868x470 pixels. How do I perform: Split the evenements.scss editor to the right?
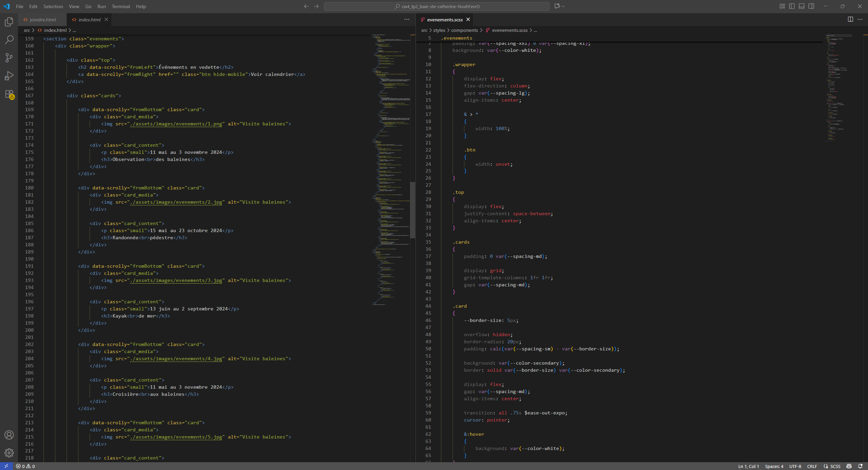coord(850,19)
